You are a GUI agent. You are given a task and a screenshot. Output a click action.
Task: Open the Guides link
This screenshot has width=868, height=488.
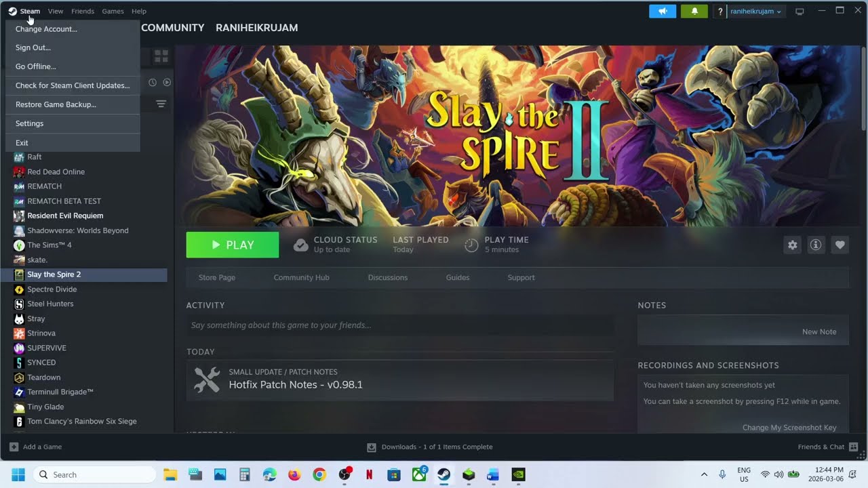[458, 277]
